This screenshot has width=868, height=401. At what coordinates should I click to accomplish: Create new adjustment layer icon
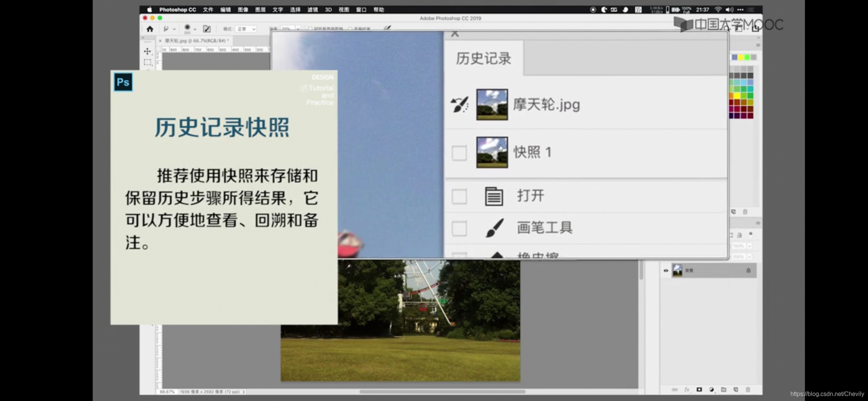point(711,389)
